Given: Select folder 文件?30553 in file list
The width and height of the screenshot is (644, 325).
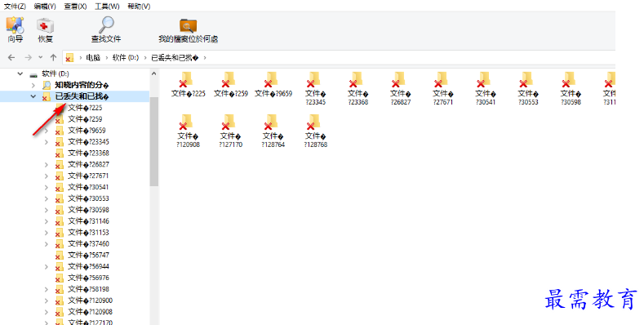Looking at the screenshot, I should pyautogui.click(x=528, y=89).
